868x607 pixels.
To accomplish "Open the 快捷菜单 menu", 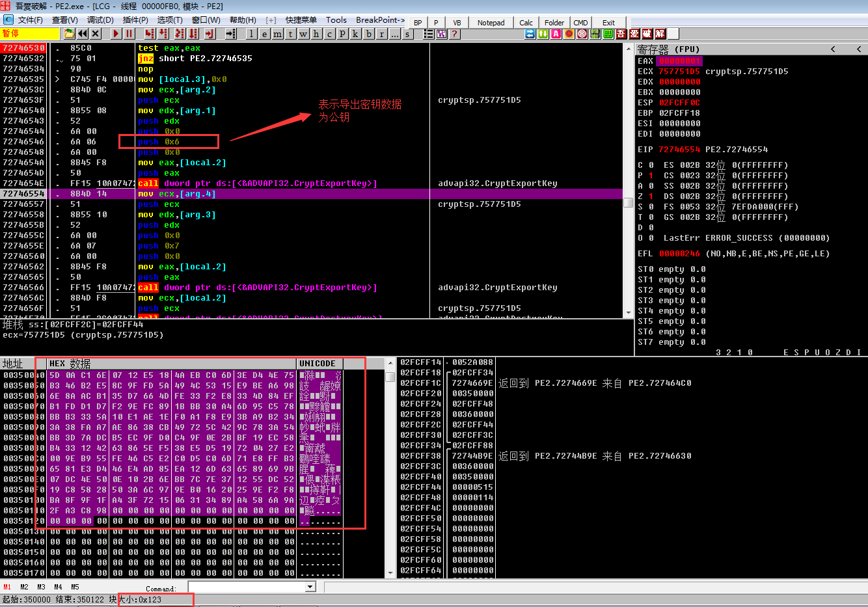I will (301, 20).
